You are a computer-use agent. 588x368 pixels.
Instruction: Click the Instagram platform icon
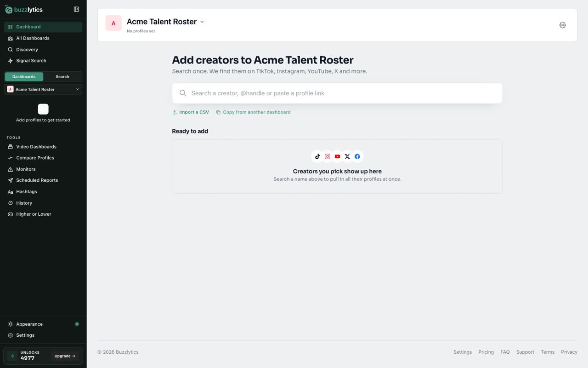(328, 156)
